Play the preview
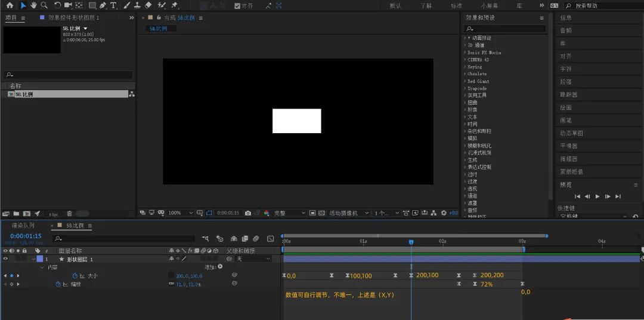The width and height of the screenshot is (644, 320). pos(597,196)
